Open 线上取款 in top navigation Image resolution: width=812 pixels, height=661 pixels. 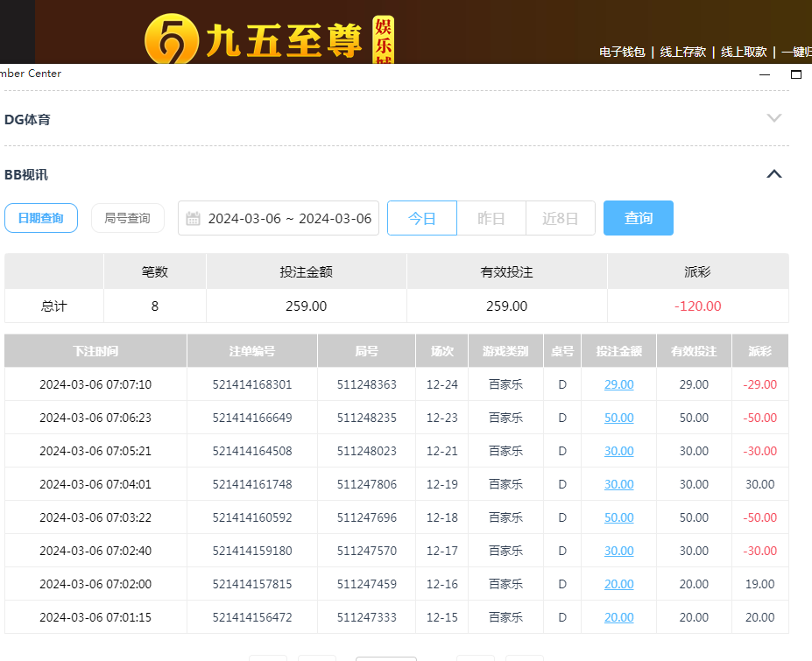point(744,52)
